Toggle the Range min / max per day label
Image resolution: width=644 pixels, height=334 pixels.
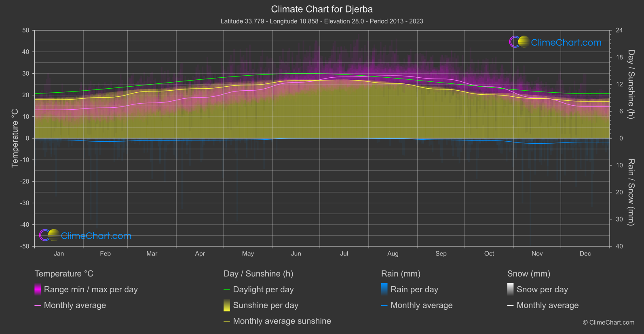click(91, 289)
